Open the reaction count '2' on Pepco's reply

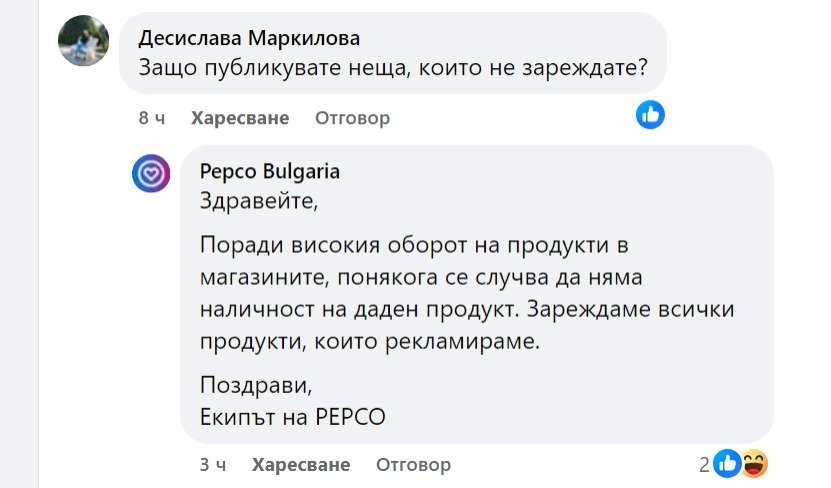[704, 464]
